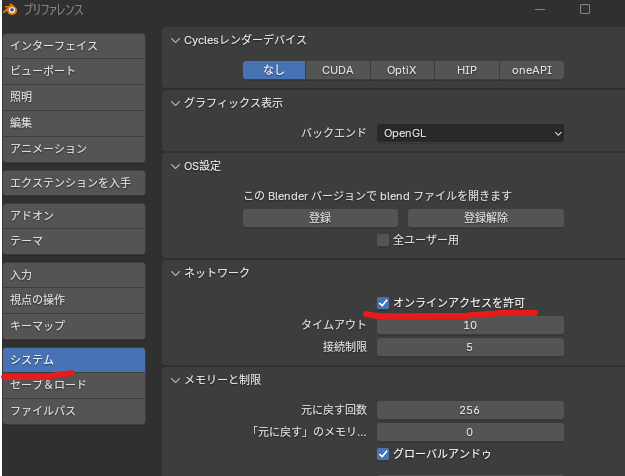Open the アニメーション preferences tab

pyautogui.click(x=74, y=149)
